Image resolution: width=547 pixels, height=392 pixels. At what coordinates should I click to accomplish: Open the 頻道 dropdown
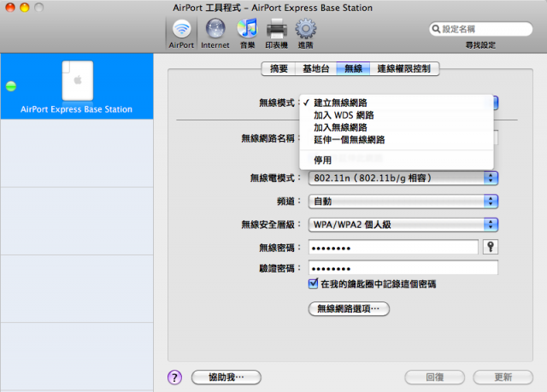point(403,202)
